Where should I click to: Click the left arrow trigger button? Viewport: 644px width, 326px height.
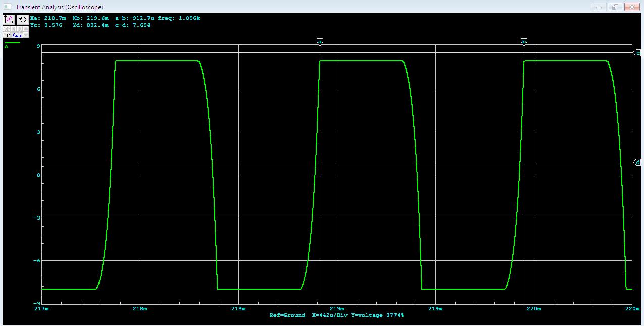14,29
